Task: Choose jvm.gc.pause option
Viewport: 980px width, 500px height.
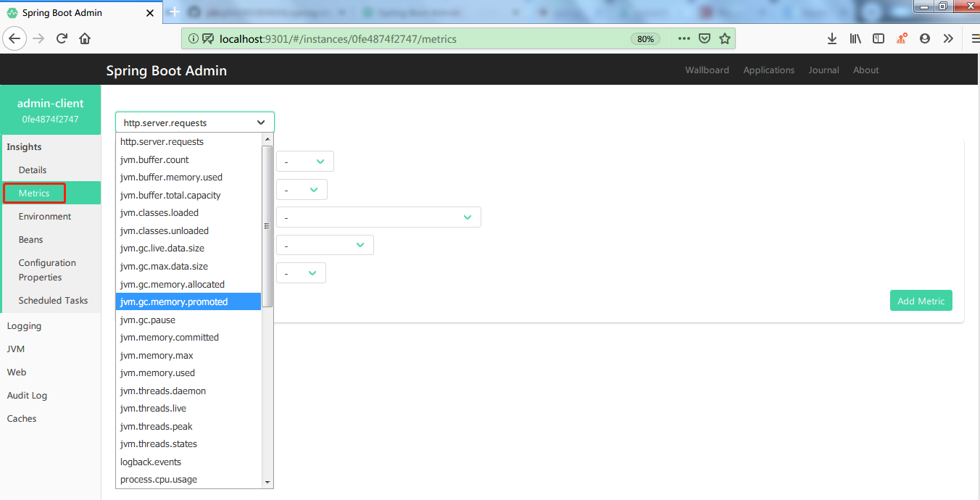Action: 188,320
